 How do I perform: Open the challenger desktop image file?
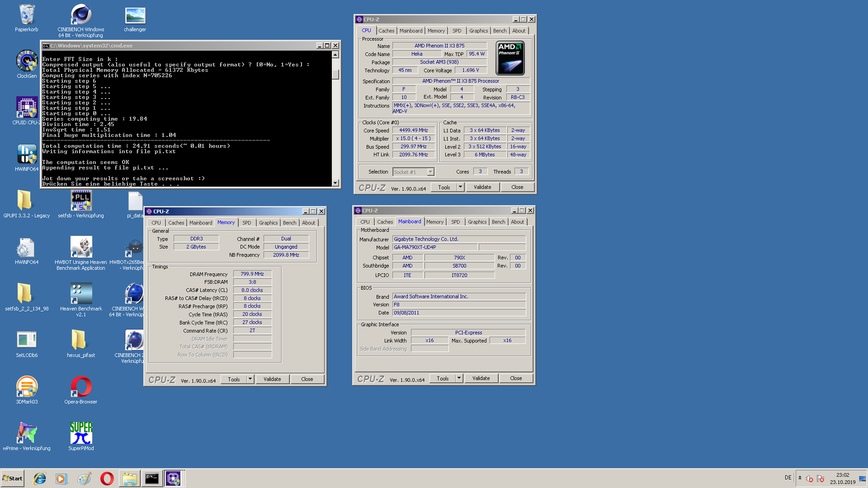point(135,19)
